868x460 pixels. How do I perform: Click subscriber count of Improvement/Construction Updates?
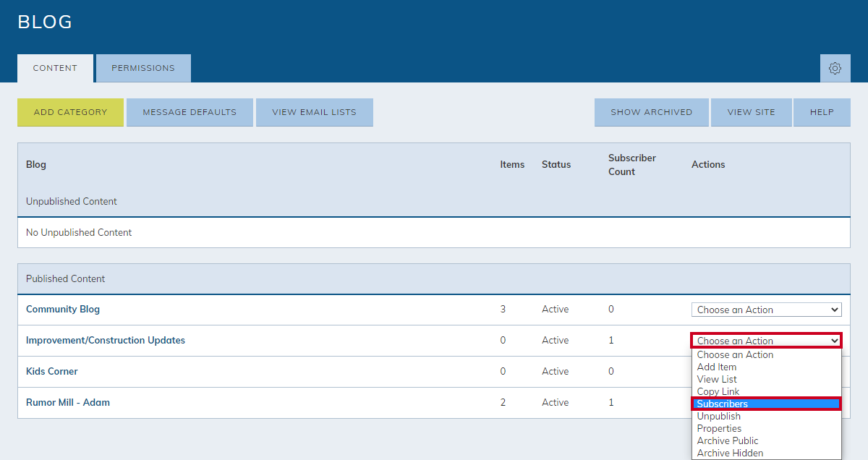tap(611, 340)
